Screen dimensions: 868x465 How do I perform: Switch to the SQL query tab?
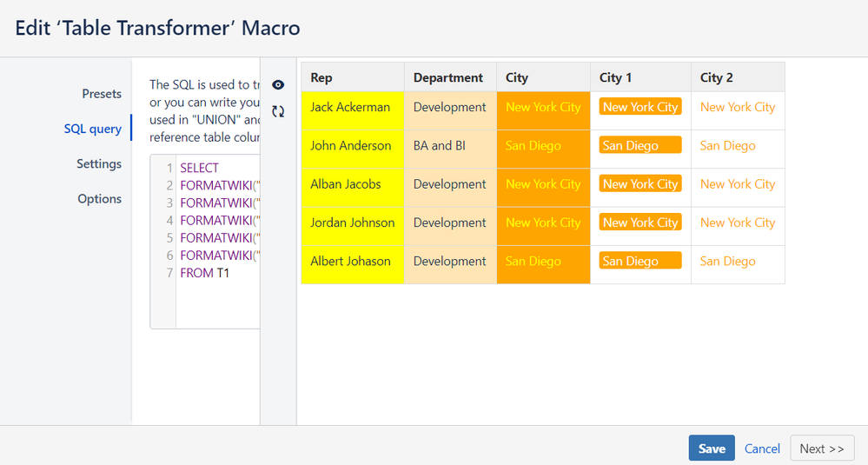[x=93, y=129]
